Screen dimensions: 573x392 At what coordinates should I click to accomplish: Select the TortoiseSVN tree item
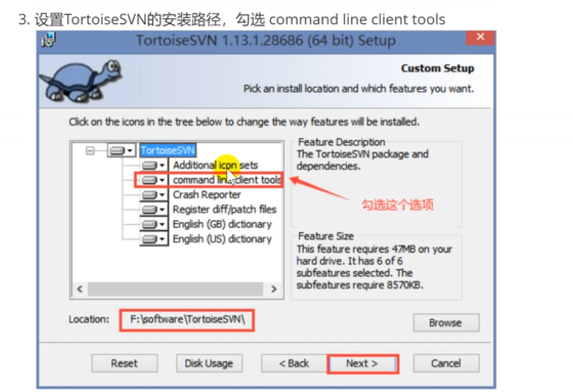[168, 150]
